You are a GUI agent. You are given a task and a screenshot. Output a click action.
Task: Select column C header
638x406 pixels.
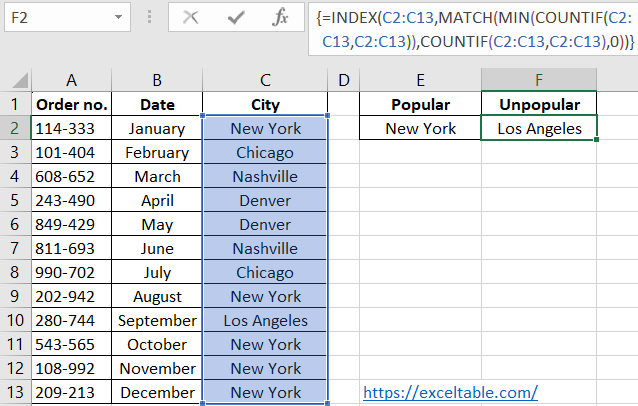tap(265, 79)
